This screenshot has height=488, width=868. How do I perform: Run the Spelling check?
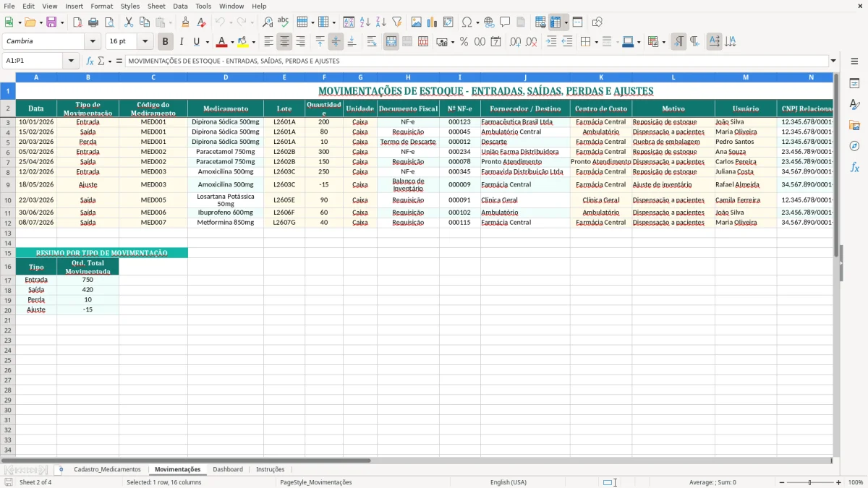click(283, 22)
